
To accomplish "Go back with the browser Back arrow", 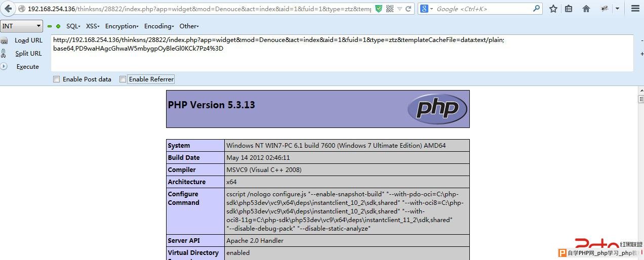I will pyautogui.click(x=8, y=9).
